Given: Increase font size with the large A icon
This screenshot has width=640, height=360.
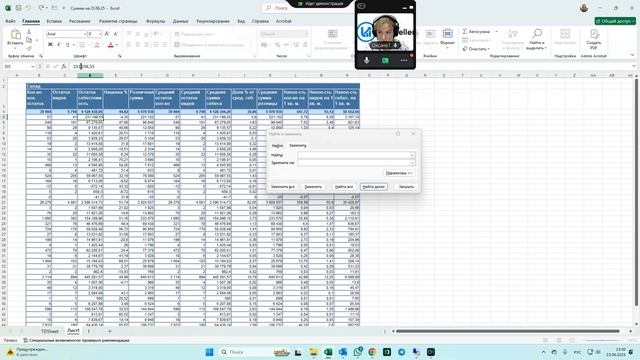Looking at the screenshot, I should pos(107,34).
